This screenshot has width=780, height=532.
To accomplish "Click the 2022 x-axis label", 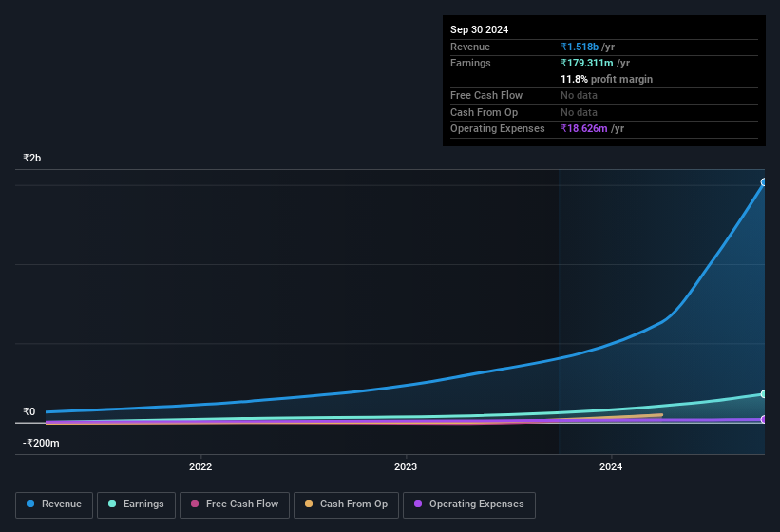I will click(x=200, y=466).
